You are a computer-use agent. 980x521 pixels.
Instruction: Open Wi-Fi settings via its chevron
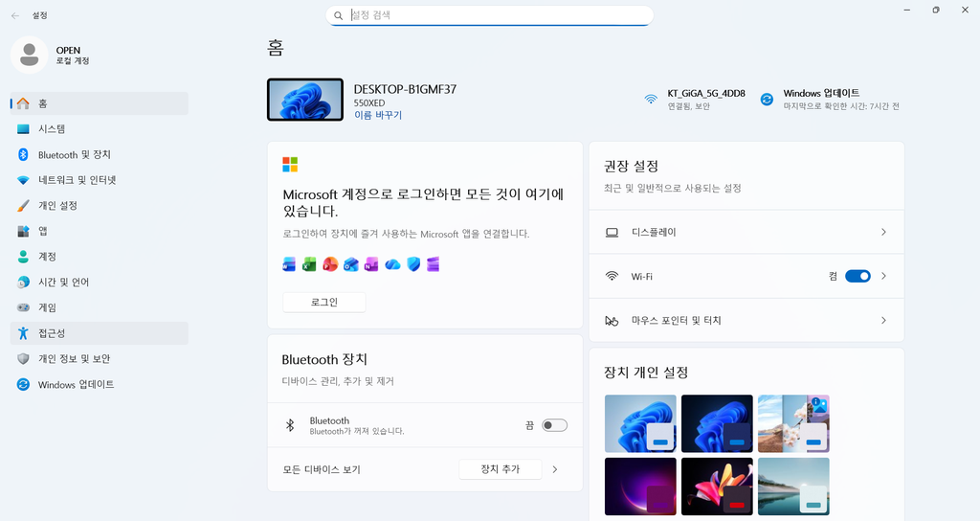click(x=883, y=276)
